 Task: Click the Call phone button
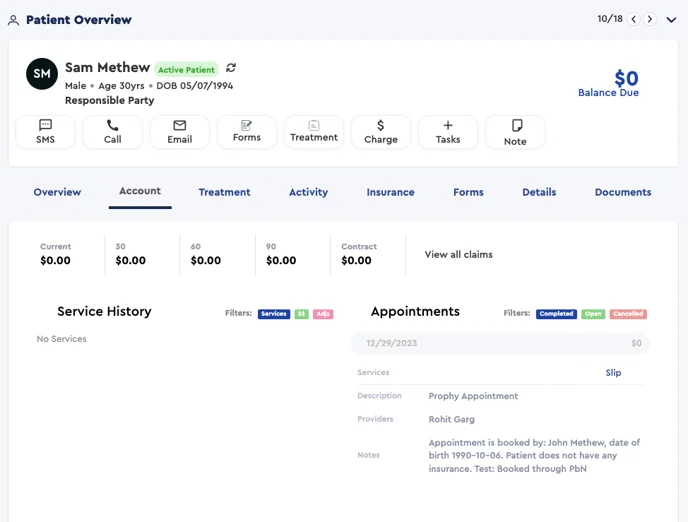click(x=112, y=132)
